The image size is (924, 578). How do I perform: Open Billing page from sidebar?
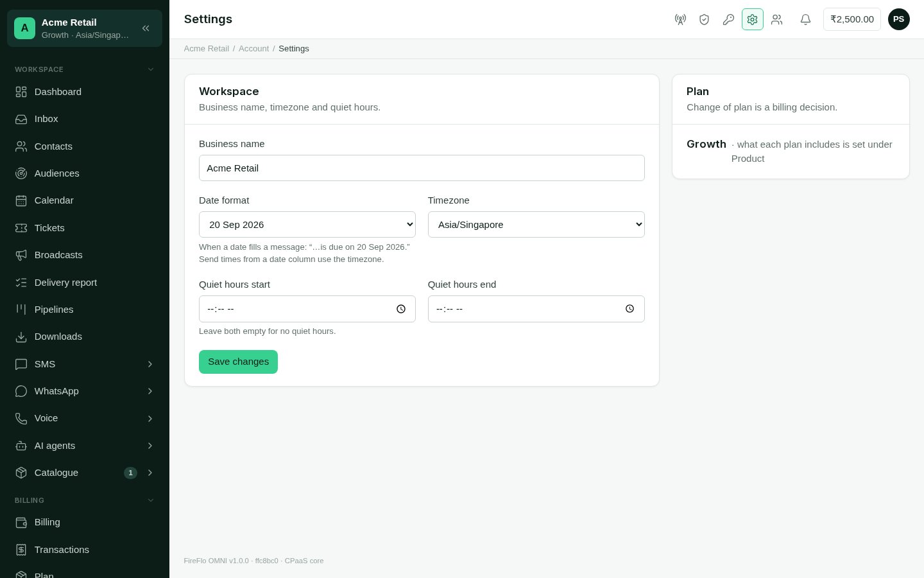[85, 522]
